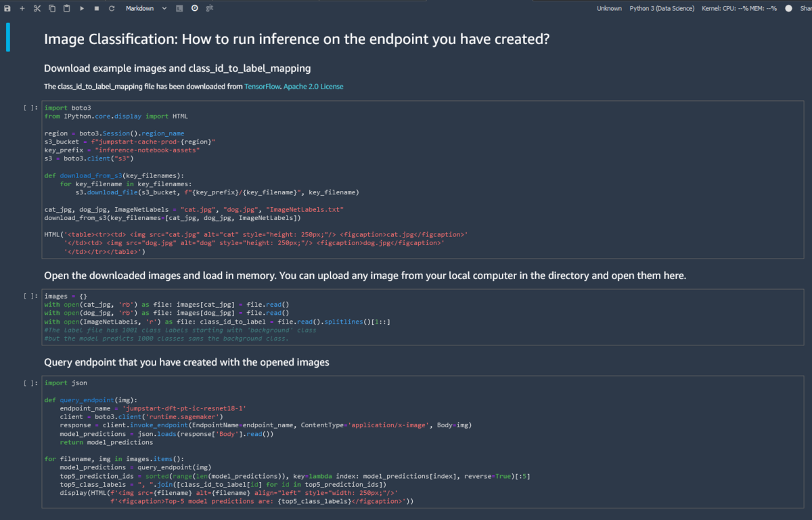Restart the kernel with the circular arrow
The height and width of the screenshot is (520, 812).
coord(111,8)
